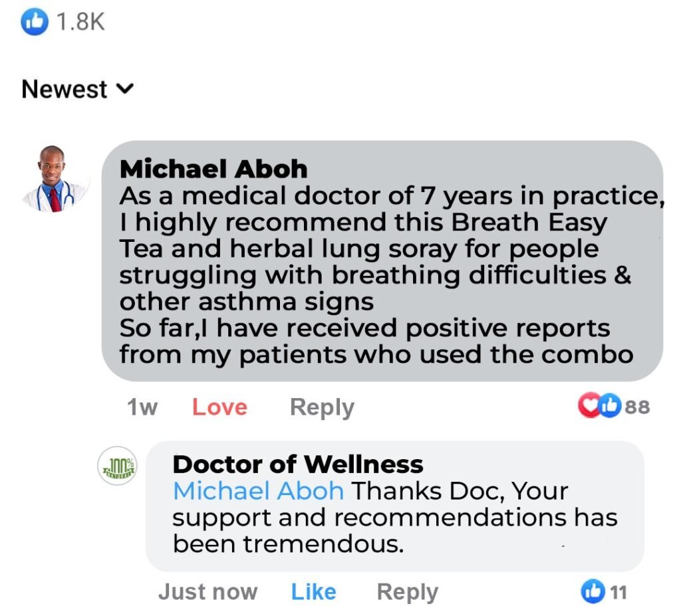Click the thumbs-up reaction icon beside 88

[x=610, y=405]
